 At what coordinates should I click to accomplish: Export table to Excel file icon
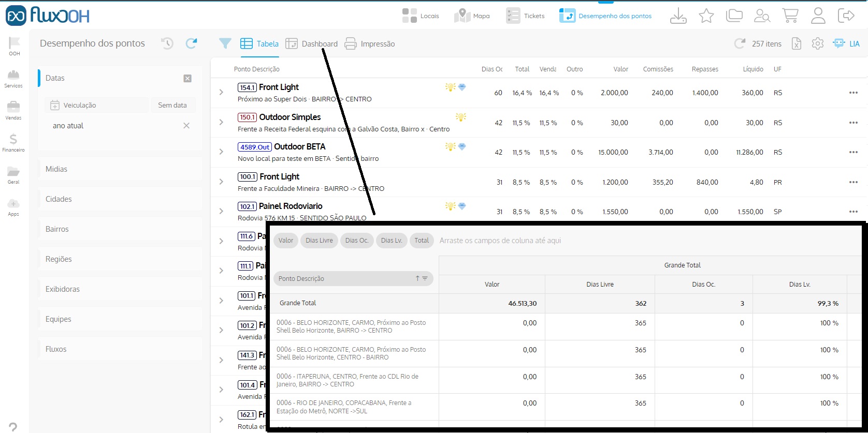[797, 44]
